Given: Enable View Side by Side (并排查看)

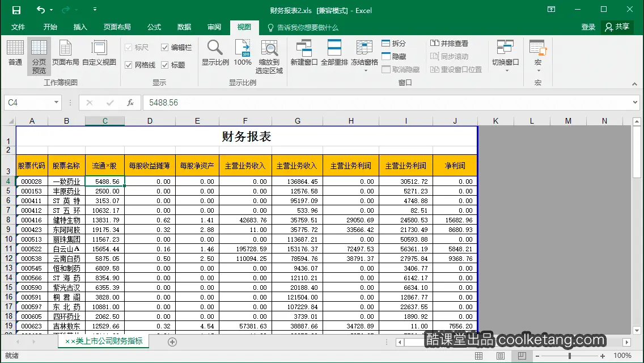Looking at the screenshot, I should pyautogui.click(x=449, y=43).
